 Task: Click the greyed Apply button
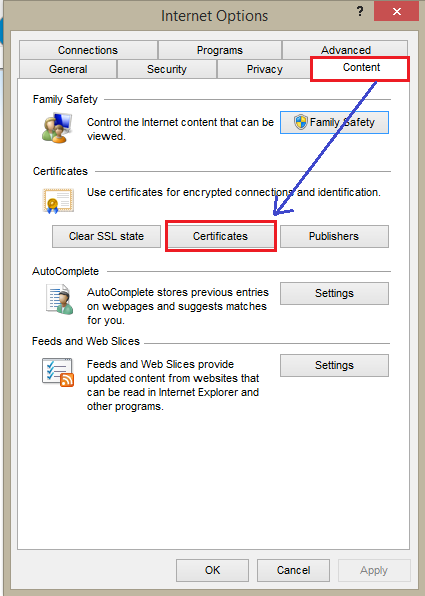pos(374,570)
